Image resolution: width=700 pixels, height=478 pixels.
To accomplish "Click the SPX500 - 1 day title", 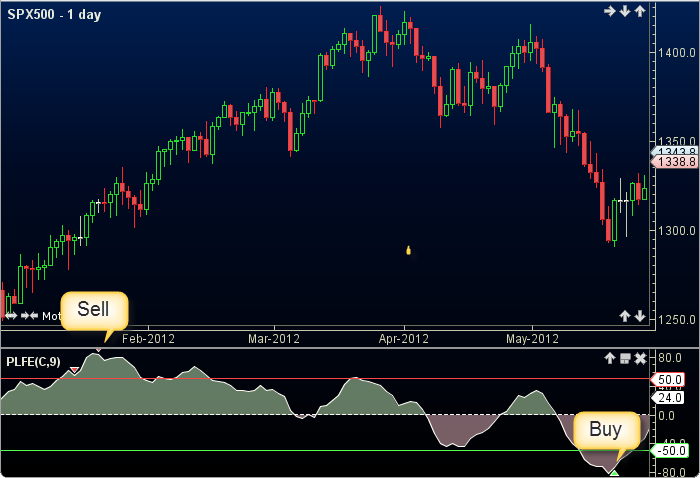I will pyautogui.click(x=54, y=15).
